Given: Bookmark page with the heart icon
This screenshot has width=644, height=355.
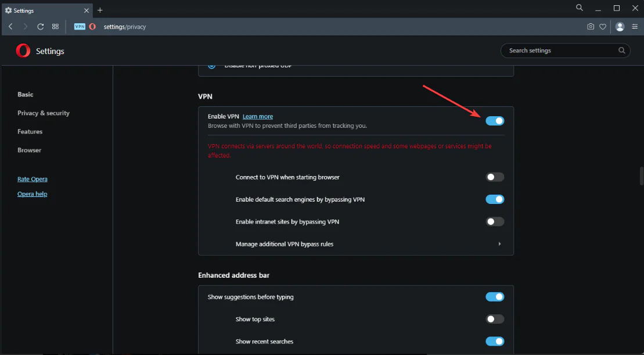Looking at the screenshot, I should 603,27.
